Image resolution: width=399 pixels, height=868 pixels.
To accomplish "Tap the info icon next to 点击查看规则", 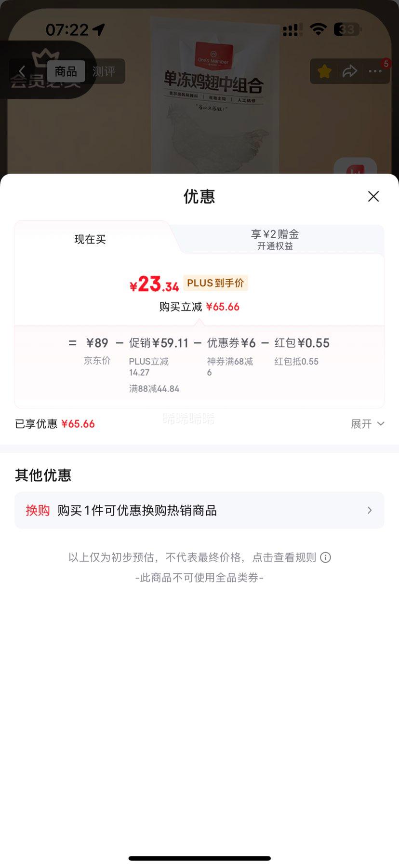I will click(326, 557).
